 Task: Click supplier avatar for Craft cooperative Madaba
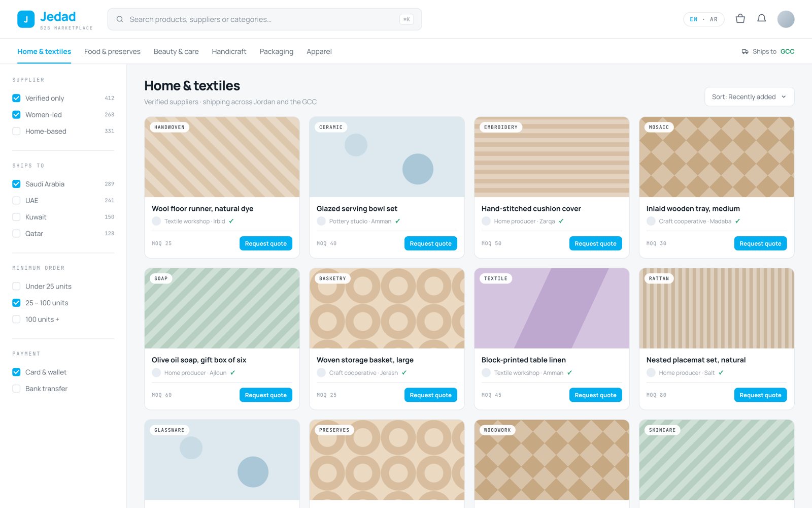coord(651,221)
